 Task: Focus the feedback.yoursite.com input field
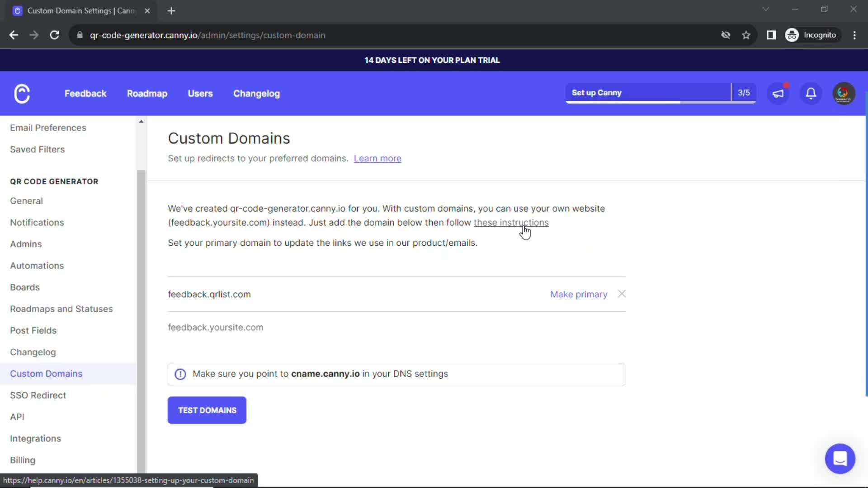click(396, 327)
